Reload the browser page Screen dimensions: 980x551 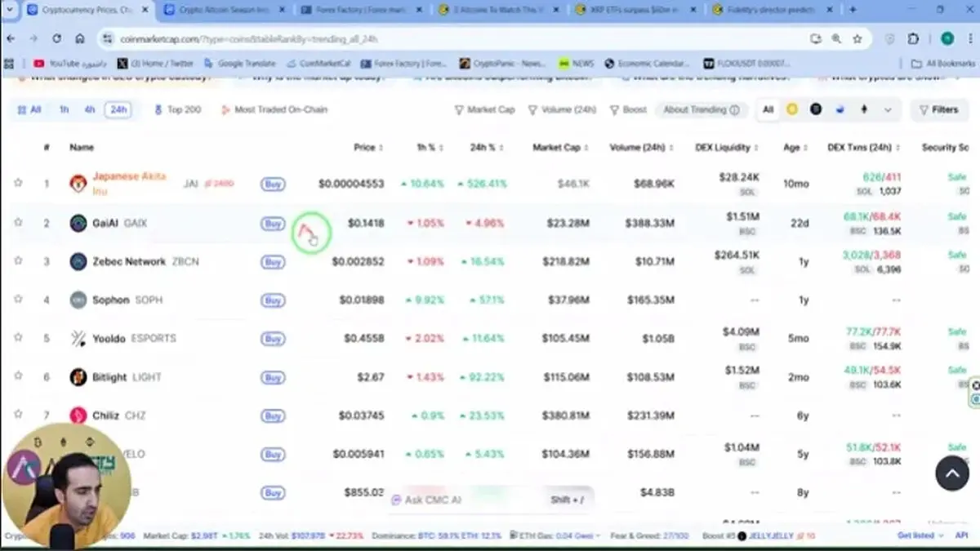pos(56,38)
